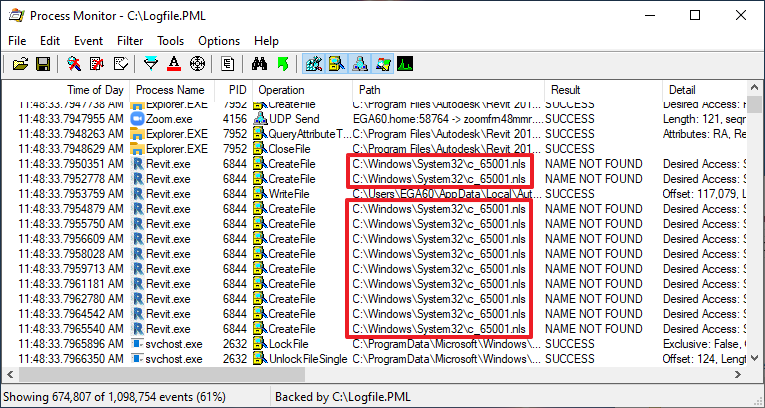Open the File menu
765x408 pixels.
[x=17, y=41]
